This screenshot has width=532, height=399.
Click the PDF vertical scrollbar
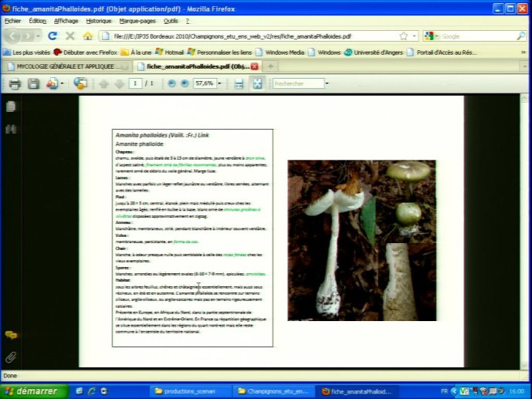(524, 232)
